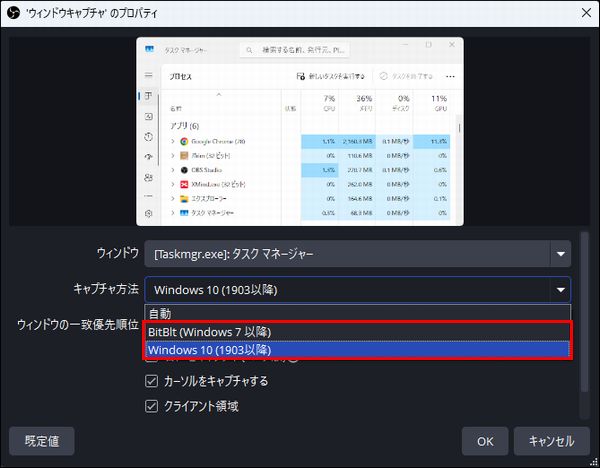The width and height of the screenshot is (600, 468).
Task: Confirm with the OK button
Action: (x=485, y=441)
